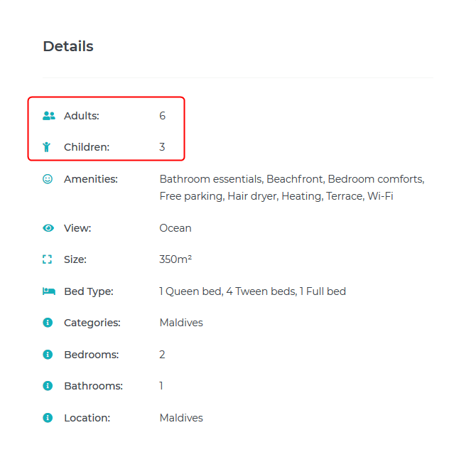Click the 350m² size value
Screen dimensions: 476x462
click(x=175, y=259)
